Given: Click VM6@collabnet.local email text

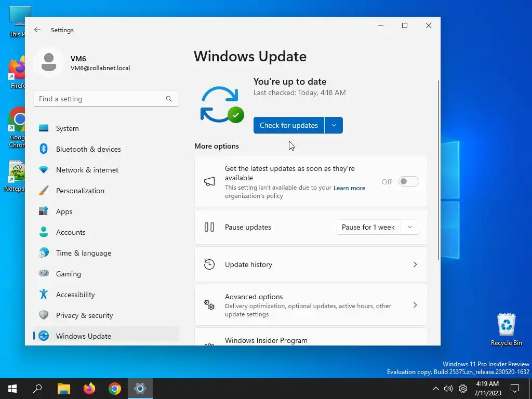Looking at the screenshot, I should [x=100, y=68].
